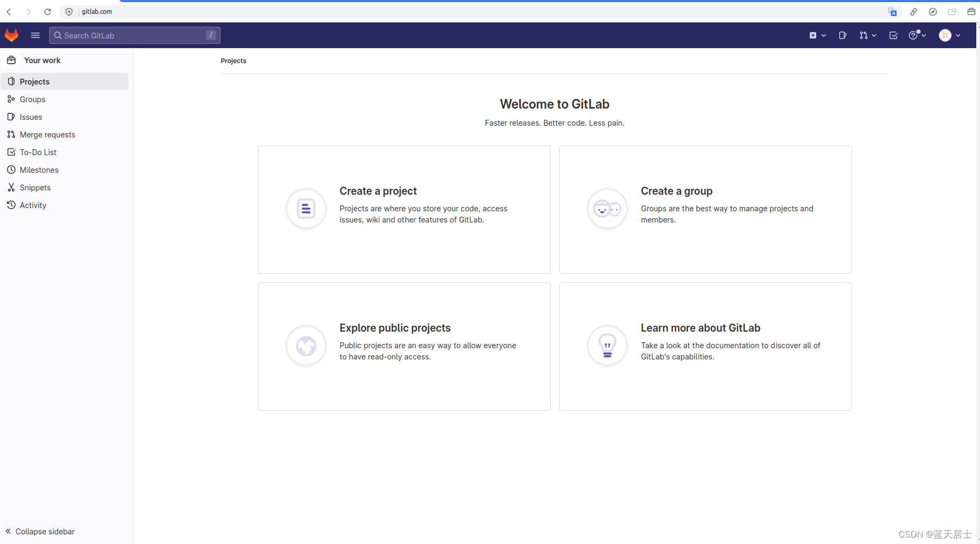
Task: Click the GitLab fox logo
Action: [11, 35]
